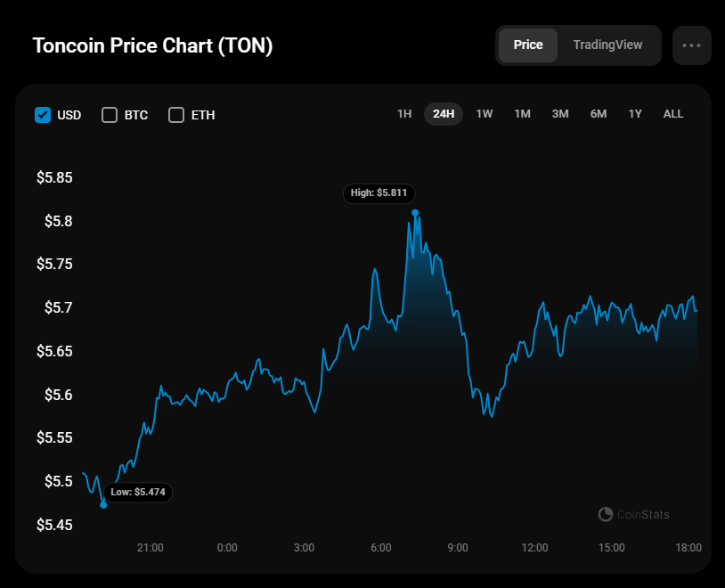
Task: Click the high point dot on chart
Action: pyautogui.click(x=415, y=213)
